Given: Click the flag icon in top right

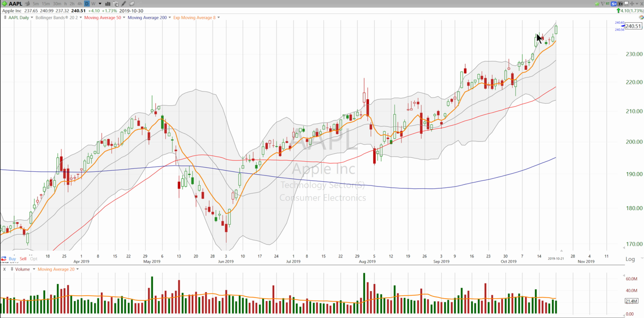Looking at the screenshot, I should point(603,4).
